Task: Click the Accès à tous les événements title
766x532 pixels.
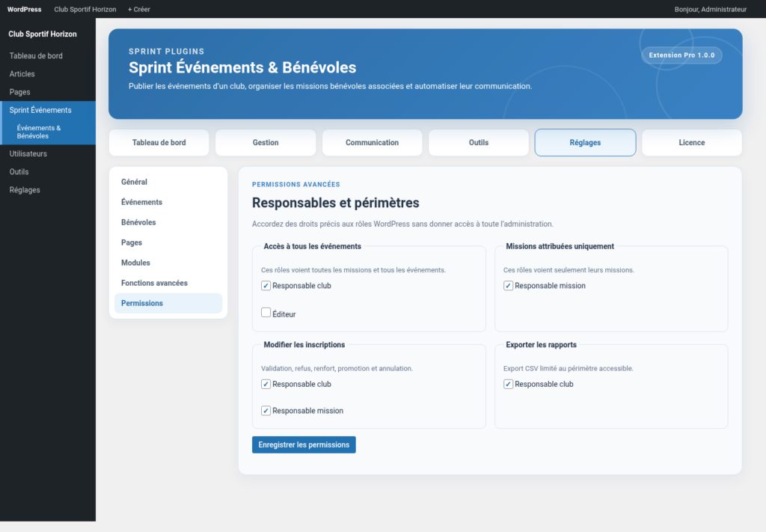Action: click(x=312, y=247)
